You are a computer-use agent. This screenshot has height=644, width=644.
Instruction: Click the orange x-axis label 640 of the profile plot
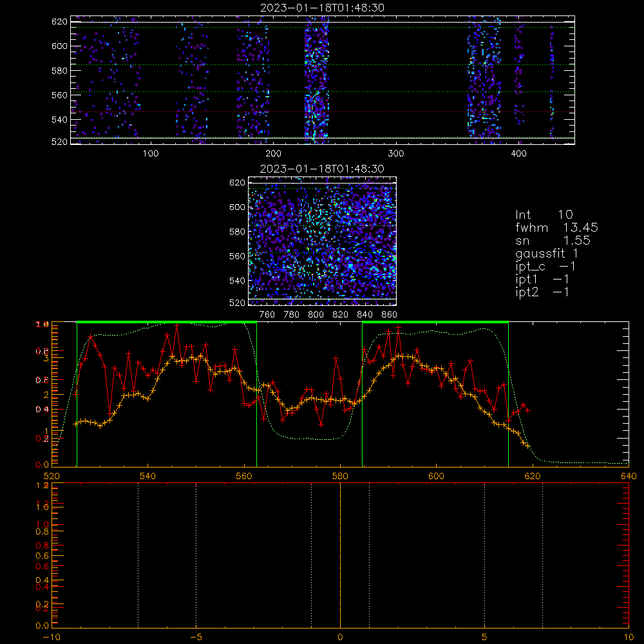629,476
